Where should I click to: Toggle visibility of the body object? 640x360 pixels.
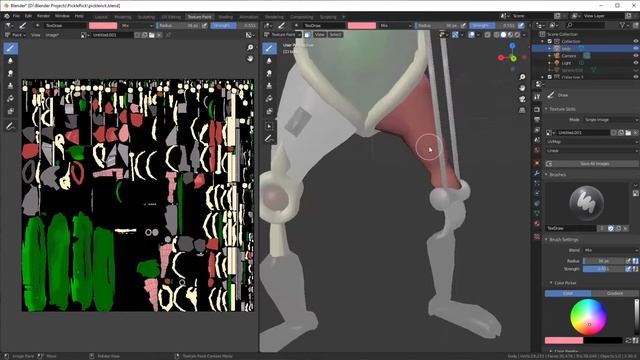[636, 49]
